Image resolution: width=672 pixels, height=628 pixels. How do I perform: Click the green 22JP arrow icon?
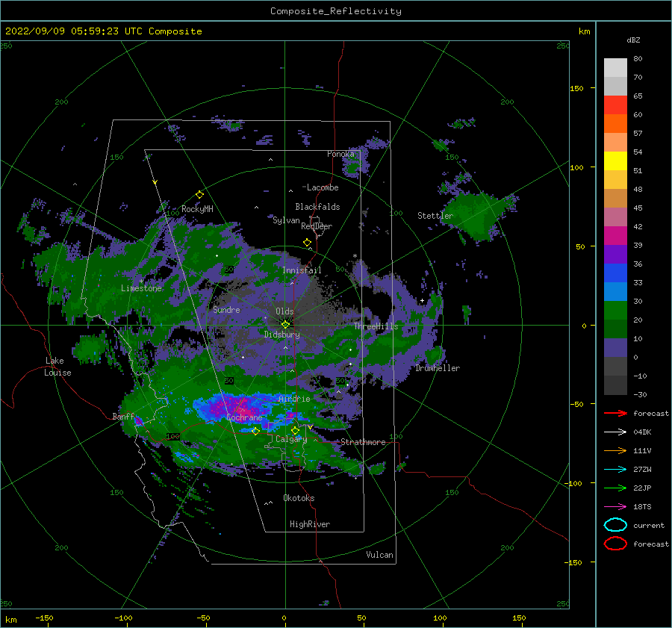tap(615, 488)
